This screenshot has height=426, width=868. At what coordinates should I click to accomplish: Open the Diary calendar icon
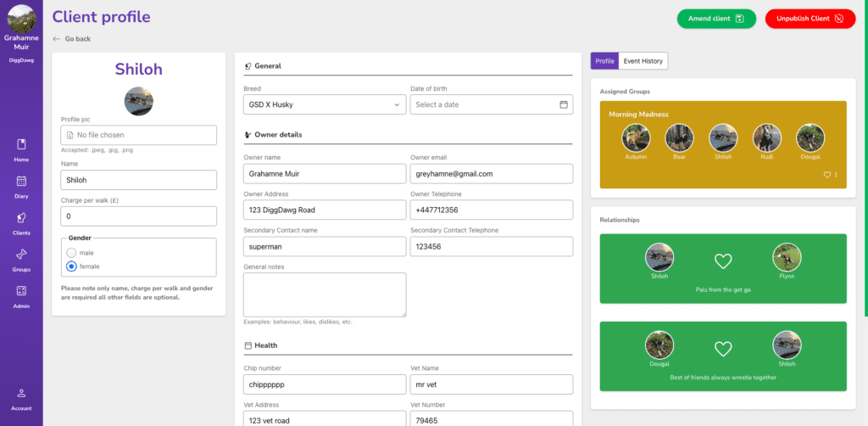[x=21, y=181]
